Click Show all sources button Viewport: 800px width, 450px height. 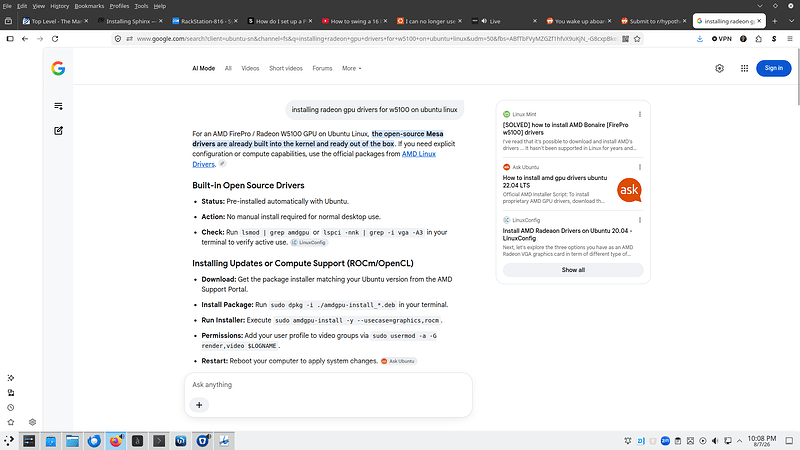(573, 270)
